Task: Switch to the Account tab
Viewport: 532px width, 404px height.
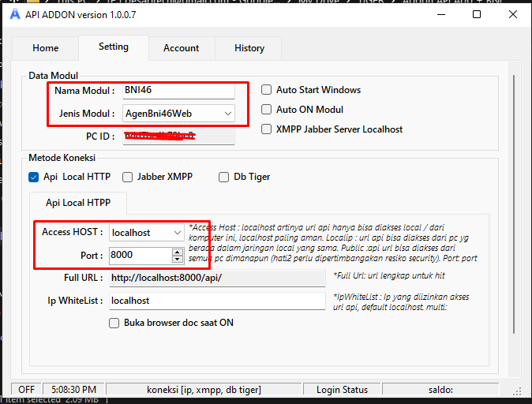Action: pos(181,48)
